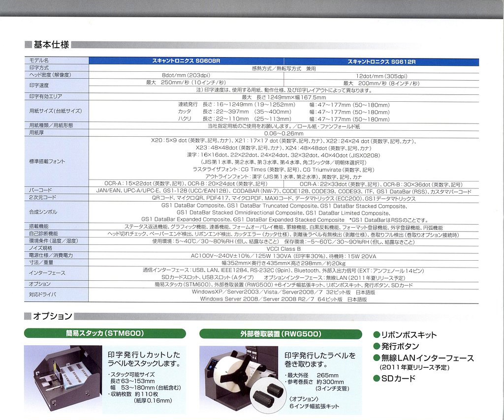504x420 pixels.
Task: Open the STM600 stacker product photo
Action: (x=63, y=379)
